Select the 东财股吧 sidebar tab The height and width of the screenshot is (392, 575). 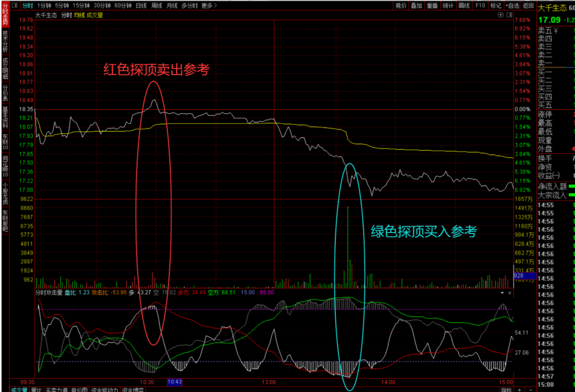coord(5,220)
